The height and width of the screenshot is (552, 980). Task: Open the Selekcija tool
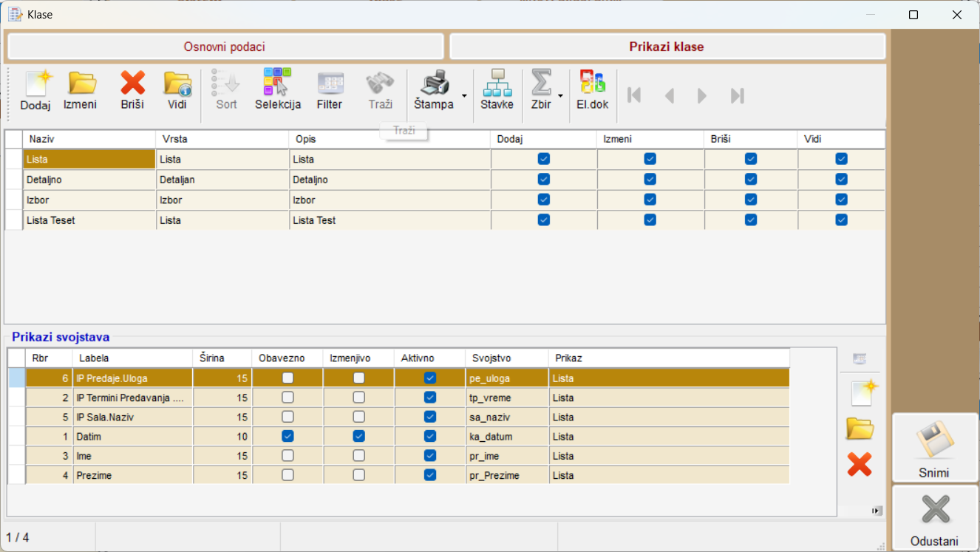coord(278,91)
